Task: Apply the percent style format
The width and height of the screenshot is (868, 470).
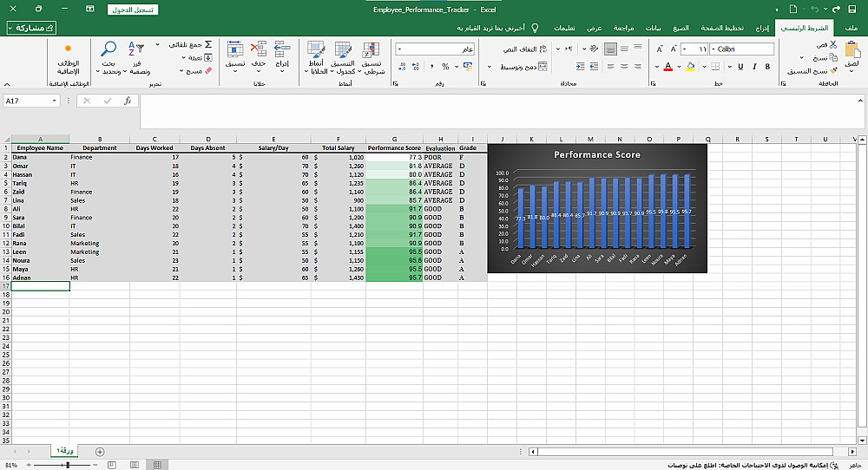Action: click(445, 66)
